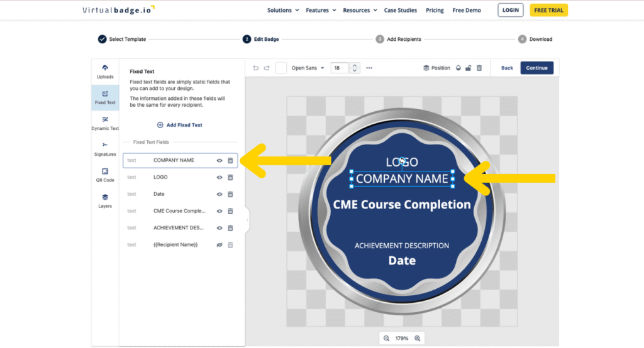Click Add Fixed Text
The image size is (644, 348).
(x=180, y=125)
